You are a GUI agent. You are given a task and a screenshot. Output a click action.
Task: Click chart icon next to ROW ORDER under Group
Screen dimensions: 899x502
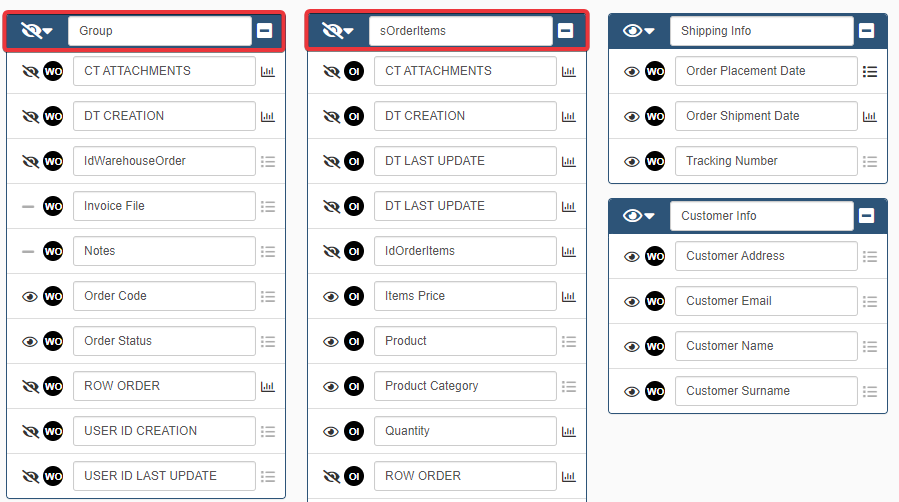[268, 386]
